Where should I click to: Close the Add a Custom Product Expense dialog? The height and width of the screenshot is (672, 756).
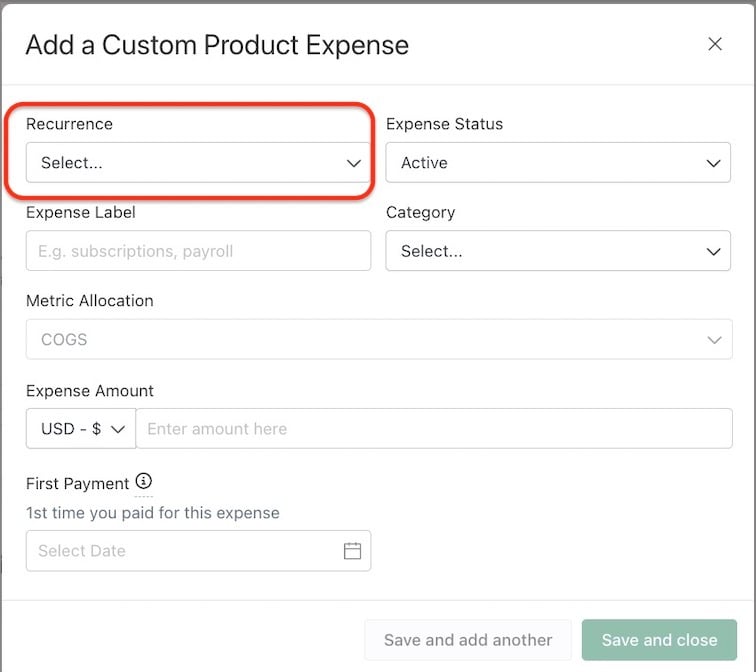[x=715, y=44]
